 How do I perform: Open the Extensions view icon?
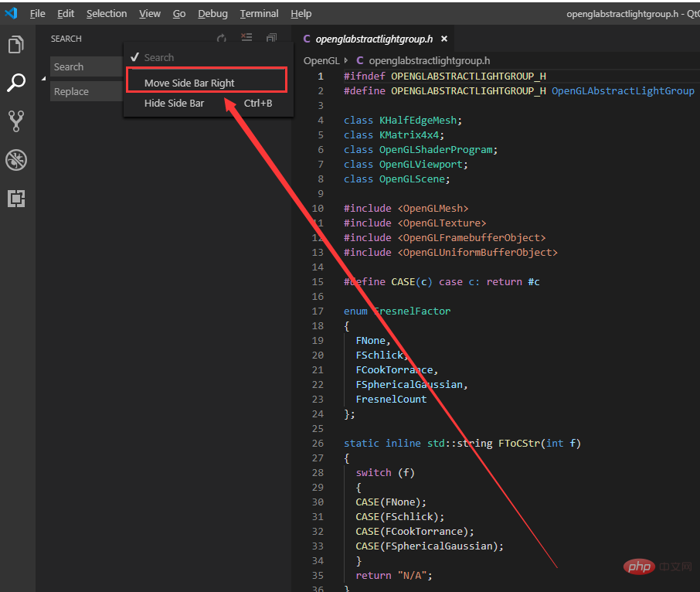click(16, 198)
